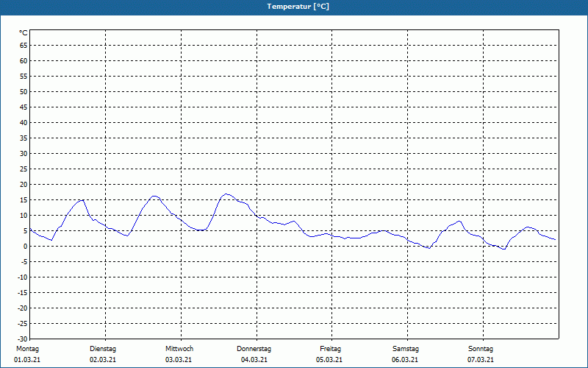Click the -25 y-axis label
588x368 pixels.
[23, 324]
